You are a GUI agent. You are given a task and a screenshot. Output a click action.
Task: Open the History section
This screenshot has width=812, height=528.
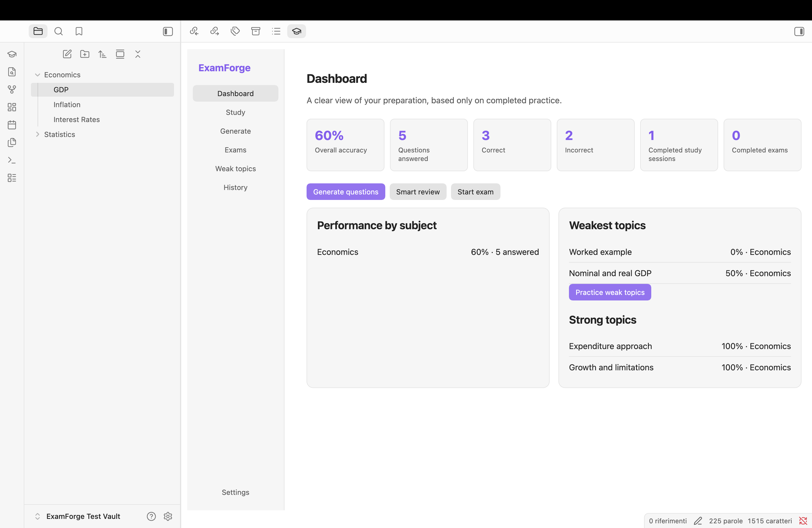tap(235, 187)
